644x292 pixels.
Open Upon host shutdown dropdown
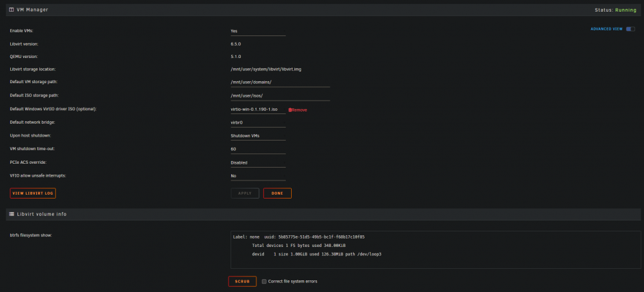click(258, 136)
